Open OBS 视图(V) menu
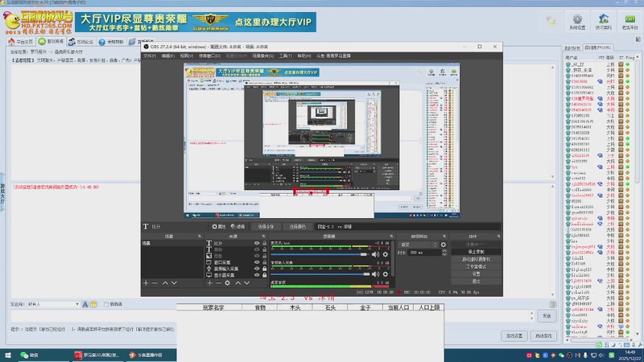The height and width of the screenshot is (362, 644). [x=186, y=56]
